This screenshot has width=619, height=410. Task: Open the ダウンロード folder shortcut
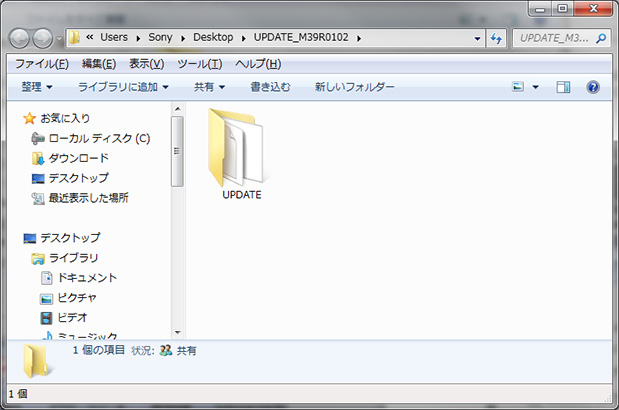click(x=78, y=158)
